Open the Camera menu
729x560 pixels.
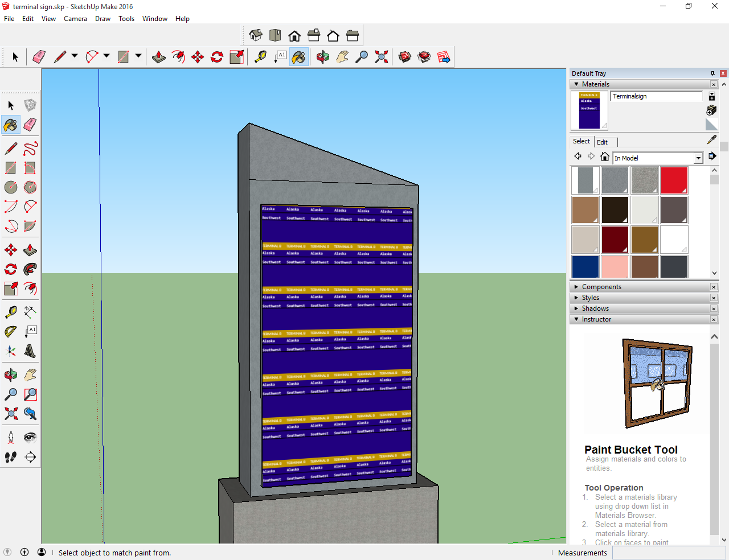75,19
